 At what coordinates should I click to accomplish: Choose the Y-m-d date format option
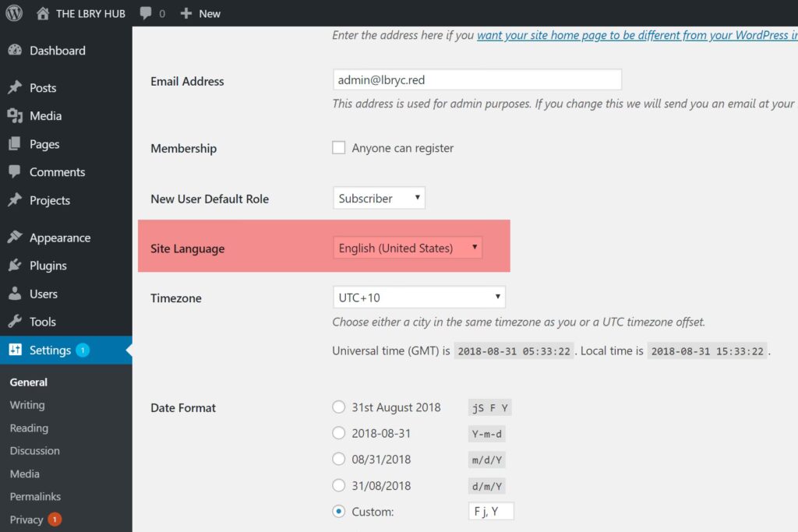pos(339,433)
